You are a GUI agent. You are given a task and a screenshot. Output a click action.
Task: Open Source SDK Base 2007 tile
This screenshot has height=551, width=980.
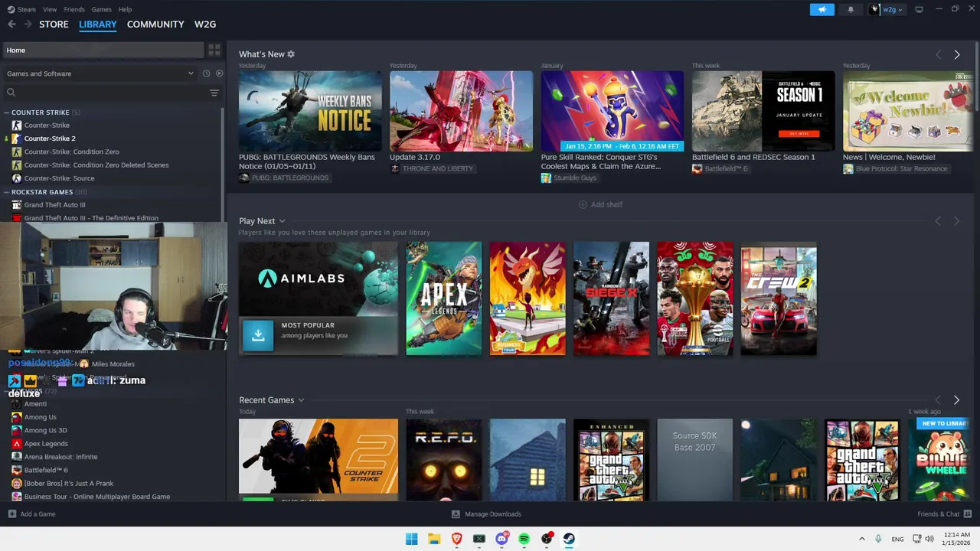tap(694, 460)
